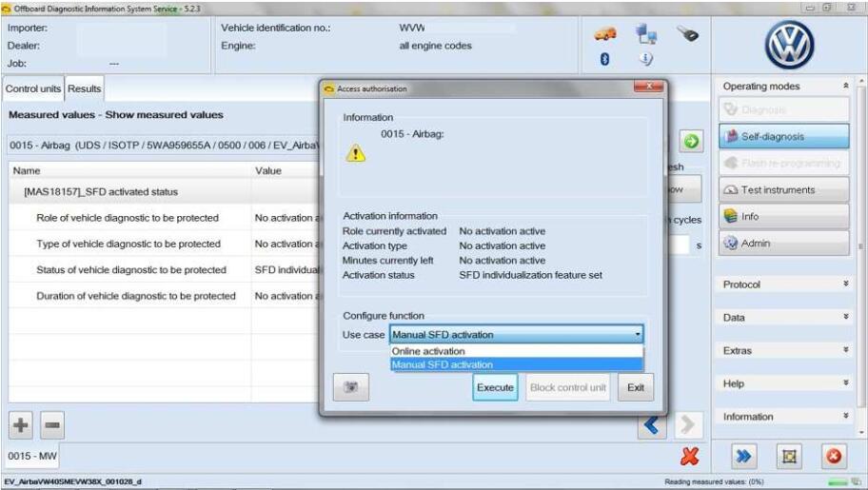Viewport: 868px width, 490px height.
Task: Click the Bluetooth status icon
Action: tap(604, 59)
